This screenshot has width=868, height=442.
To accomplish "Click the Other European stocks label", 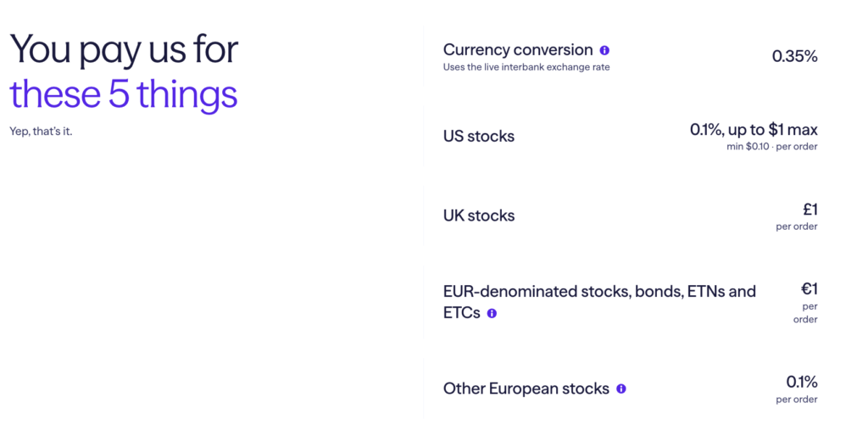I will 526,389.
